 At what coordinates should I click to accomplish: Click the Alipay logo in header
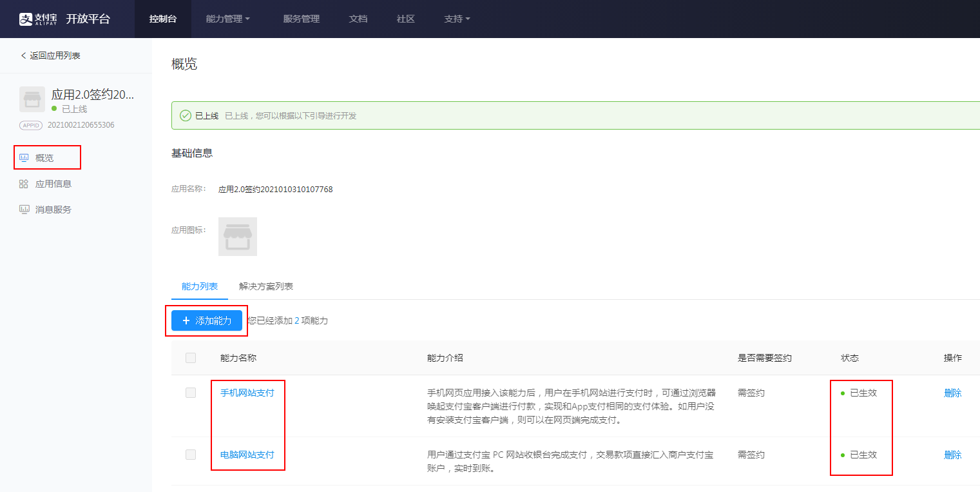pyautogui.click(x=38, y=19)
